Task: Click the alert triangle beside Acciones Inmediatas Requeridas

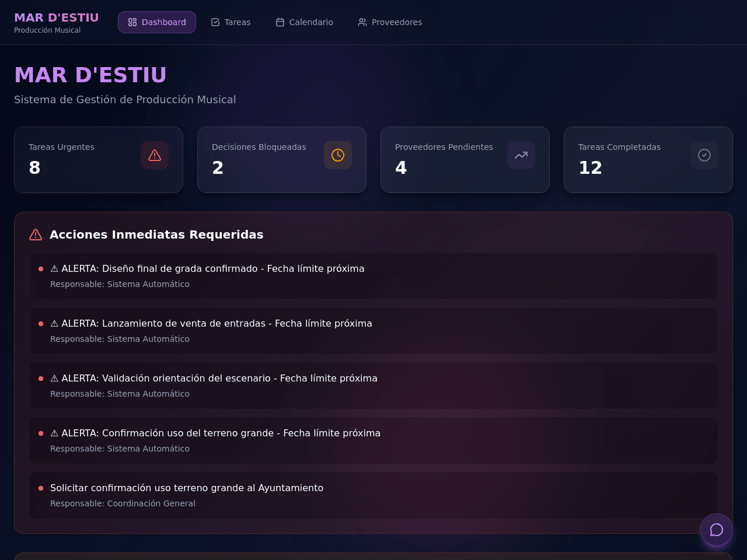Action: (36, 235)
